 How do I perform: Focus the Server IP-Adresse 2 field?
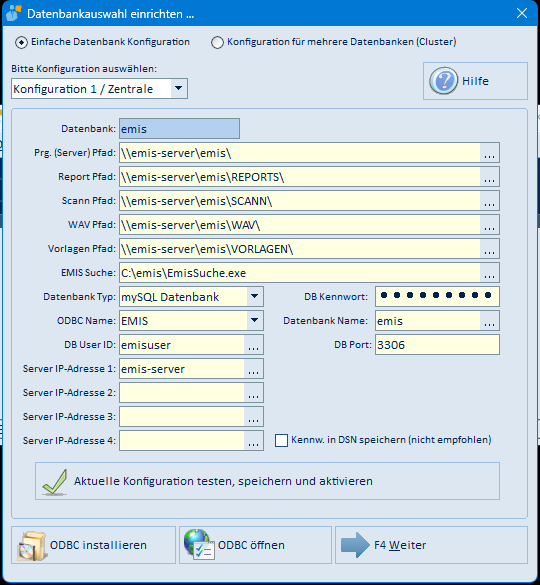click(x=182, y=392)
